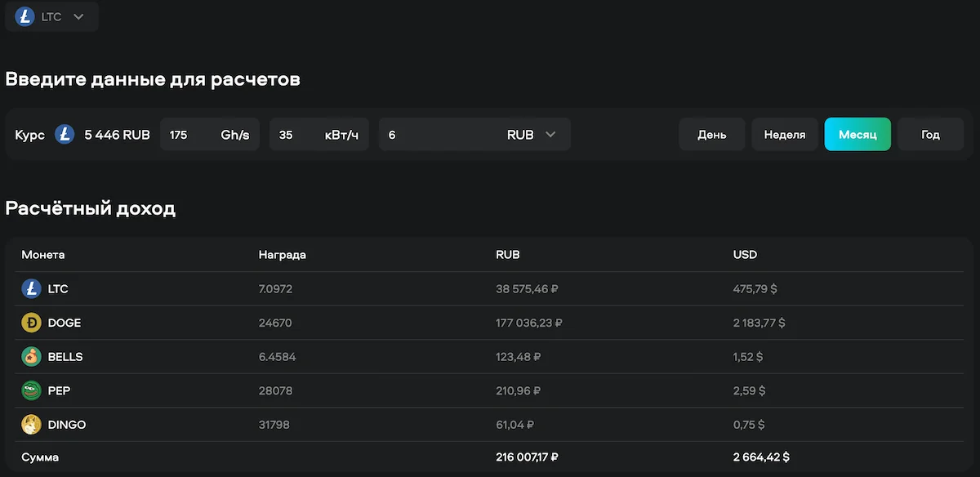Click the LTC coin icon in the income table
The height and width of the screenshot is (477, 980).
(x=31, y=288)
